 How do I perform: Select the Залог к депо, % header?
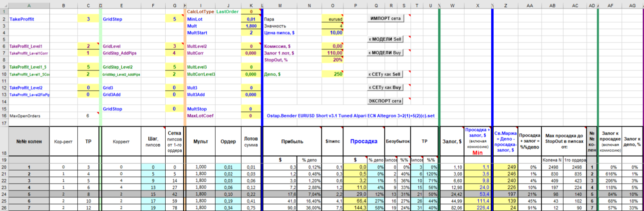click(633, 141)
